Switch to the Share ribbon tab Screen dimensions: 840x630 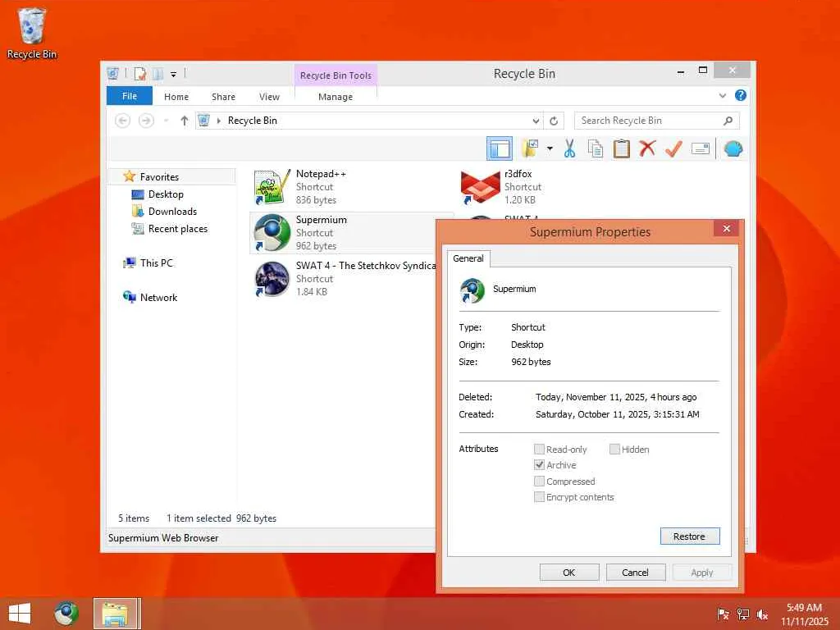click(x=223, y=97)
